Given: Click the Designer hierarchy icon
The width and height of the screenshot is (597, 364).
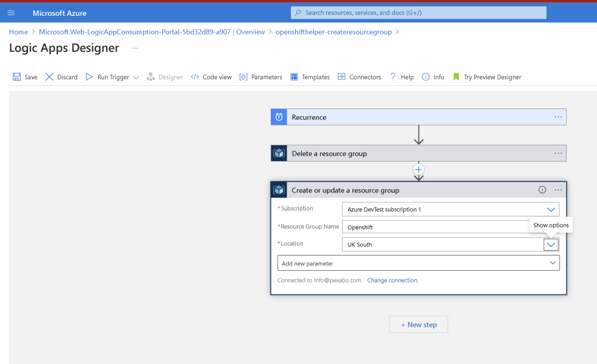Looking at the screenshot, I should click(x=151, y=77).
